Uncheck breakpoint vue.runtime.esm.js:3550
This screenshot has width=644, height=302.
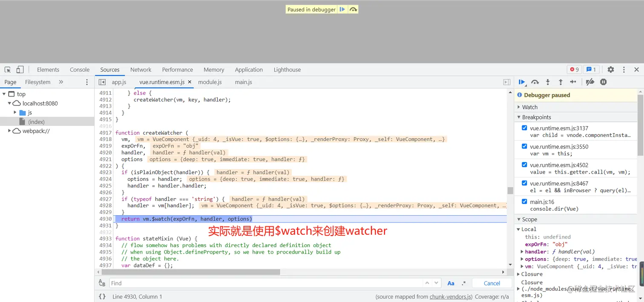[524, 146]
